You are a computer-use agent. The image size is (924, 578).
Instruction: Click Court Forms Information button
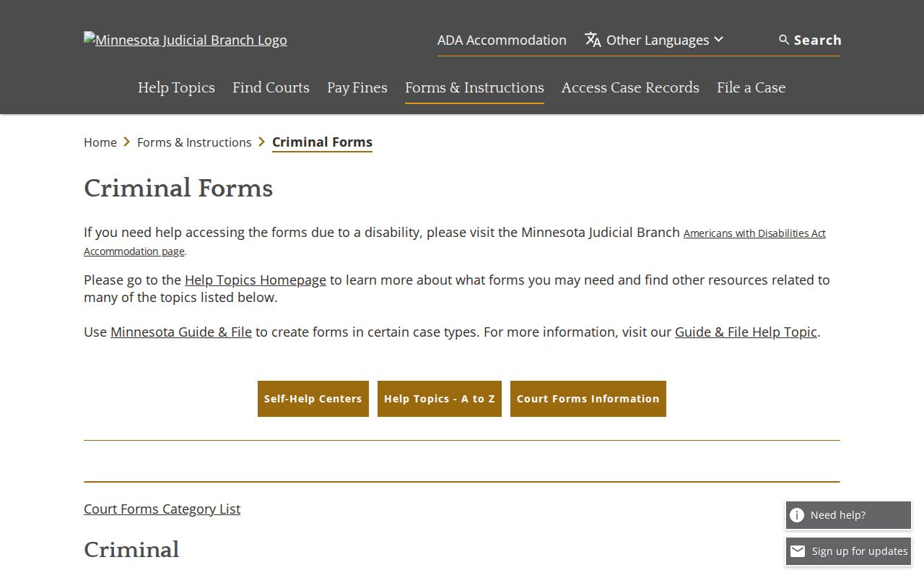pyautogui.click(x=588, y=399)
